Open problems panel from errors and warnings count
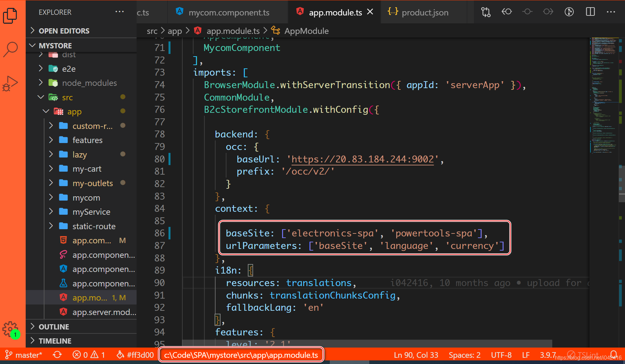This screenshot has height=364, width=625. 89,355
